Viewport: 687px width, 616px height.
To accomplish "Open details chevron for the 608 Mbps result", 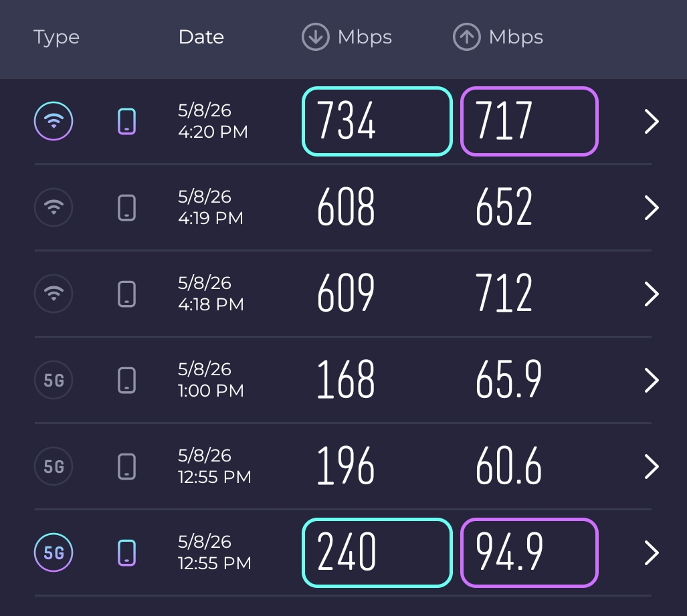I will click(652, 207).
